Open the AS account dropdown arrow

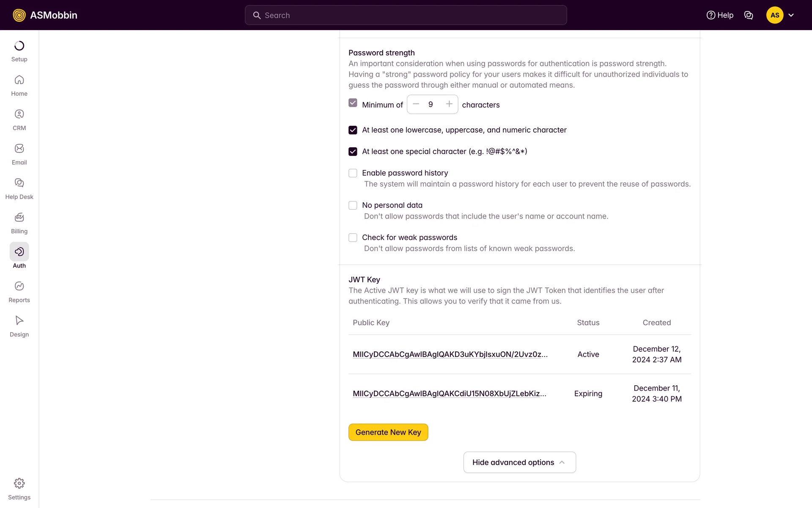pyautogui.click(x=791, y=15)
